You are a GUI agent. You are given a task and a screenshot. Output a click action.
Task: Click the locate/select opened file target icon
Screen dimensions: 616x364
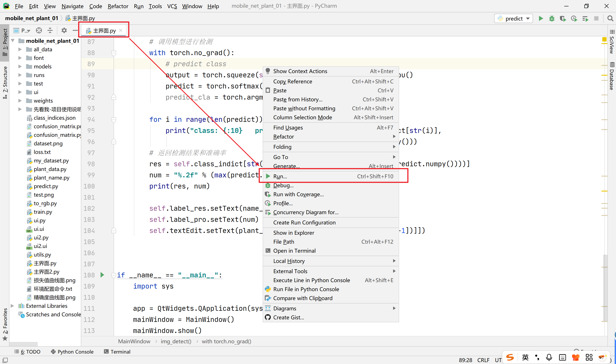click(x=39, y=30)
